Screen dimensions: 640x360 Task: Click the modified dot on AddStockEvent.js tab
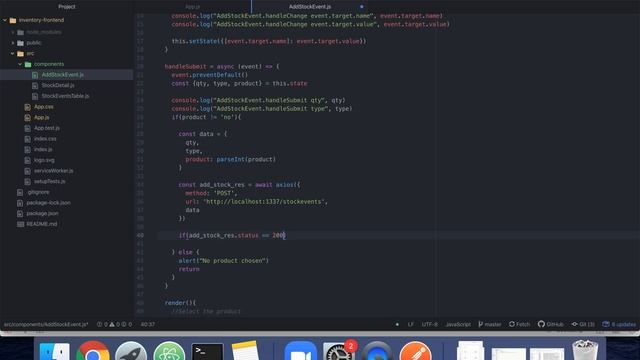coord(362,7)
